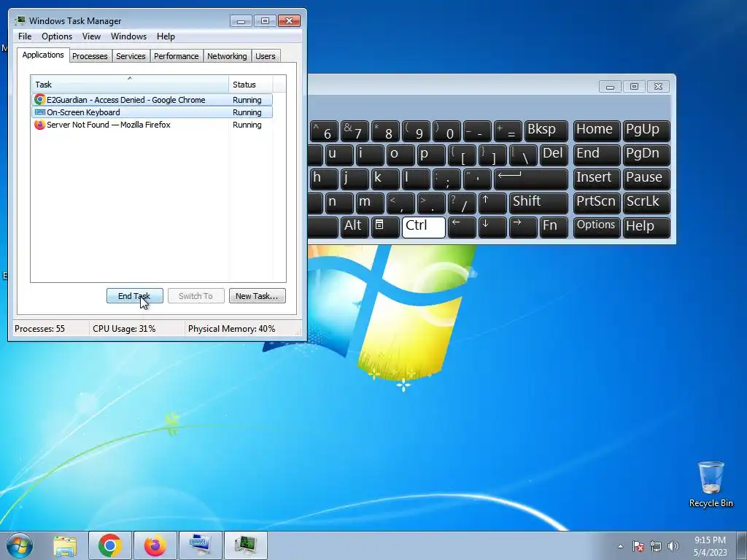
Task: Click the network tray icon
Action: 656,546
